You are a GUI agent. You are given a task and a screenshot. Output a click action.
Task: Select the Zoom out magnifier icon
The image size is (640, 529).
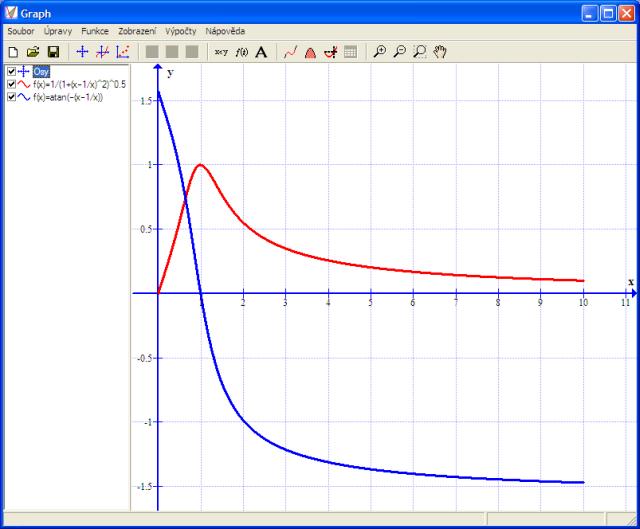tap(399, 51)
